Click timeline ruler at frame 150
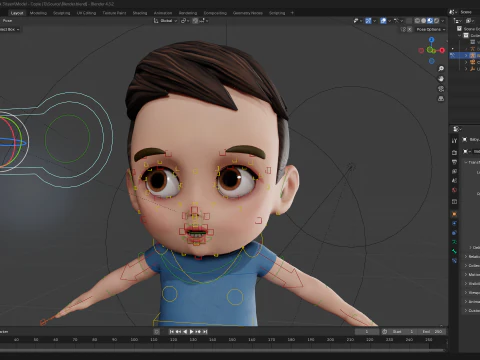Image resolution: width=480 pixels, height=360 pixels. pyautogui.click(x=232, y=340)
